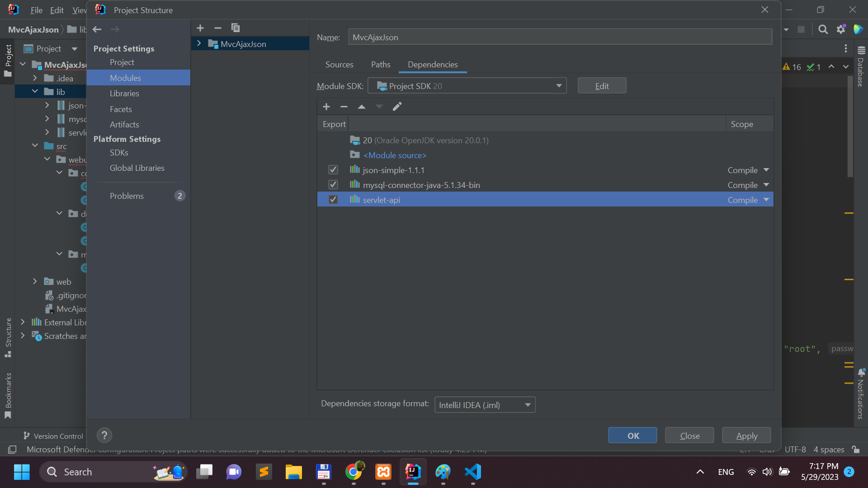Click the Windows Start button

[x=22, y=472]
